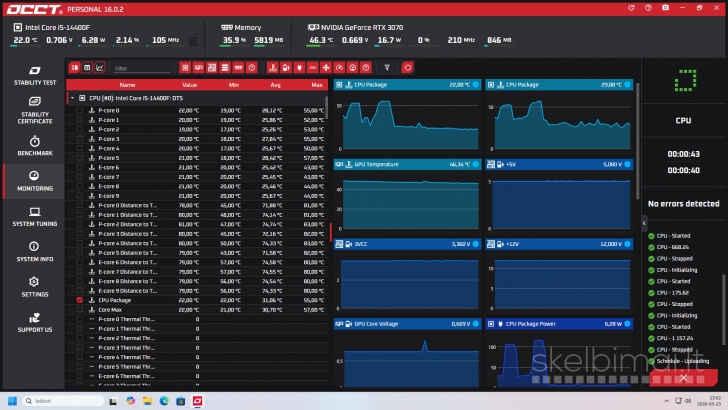Click the red reset icon in toolbar
The height and width of the screenshot is (410, 728).
pyautogui.click(x=407, y=68)
